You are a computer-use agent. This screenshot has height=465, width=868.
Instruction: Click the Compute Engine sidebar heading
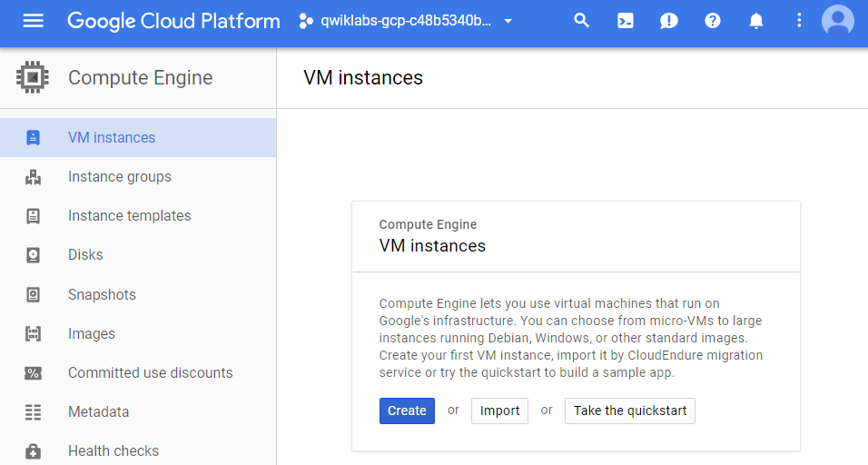pos(140,77)
